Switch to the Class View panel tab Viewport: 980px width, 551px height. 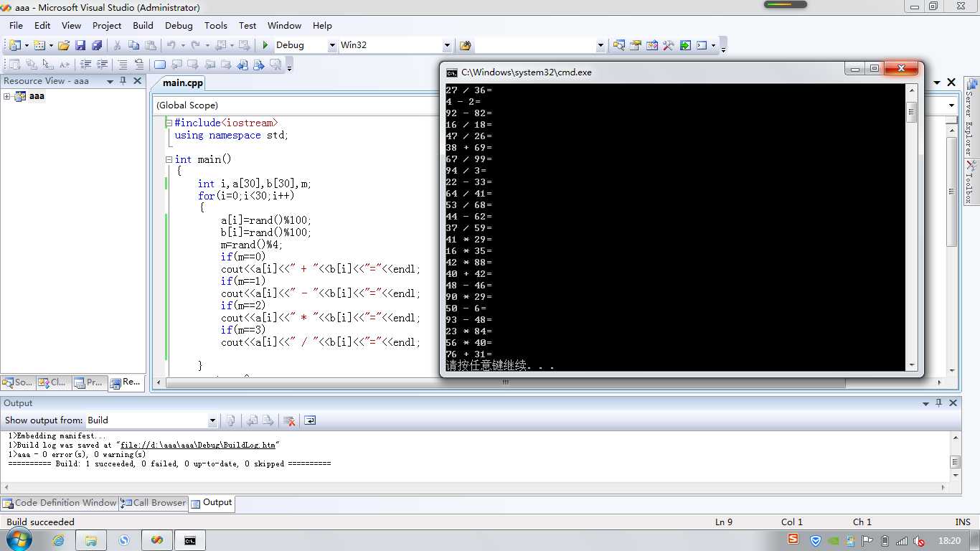point(53,383)
